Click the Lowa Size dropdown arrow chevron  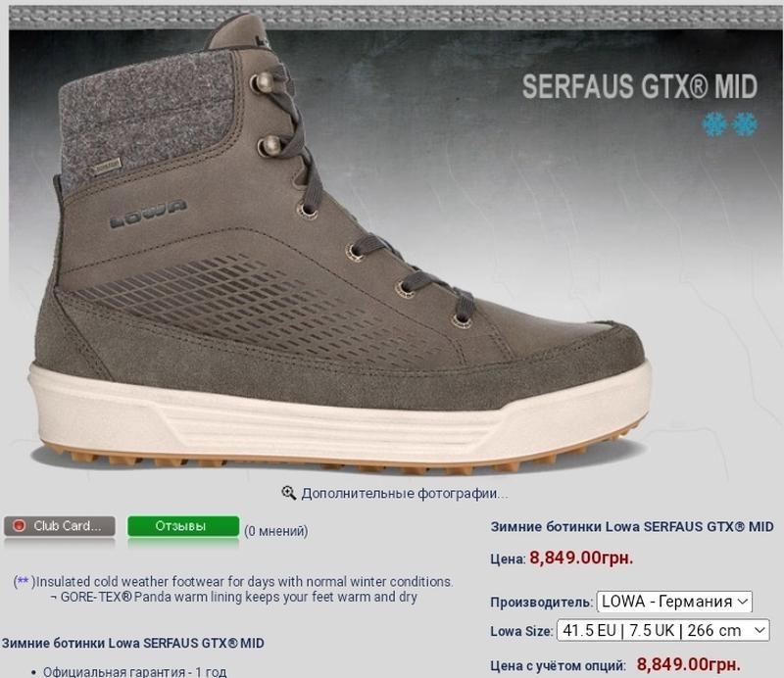[759, 630]
